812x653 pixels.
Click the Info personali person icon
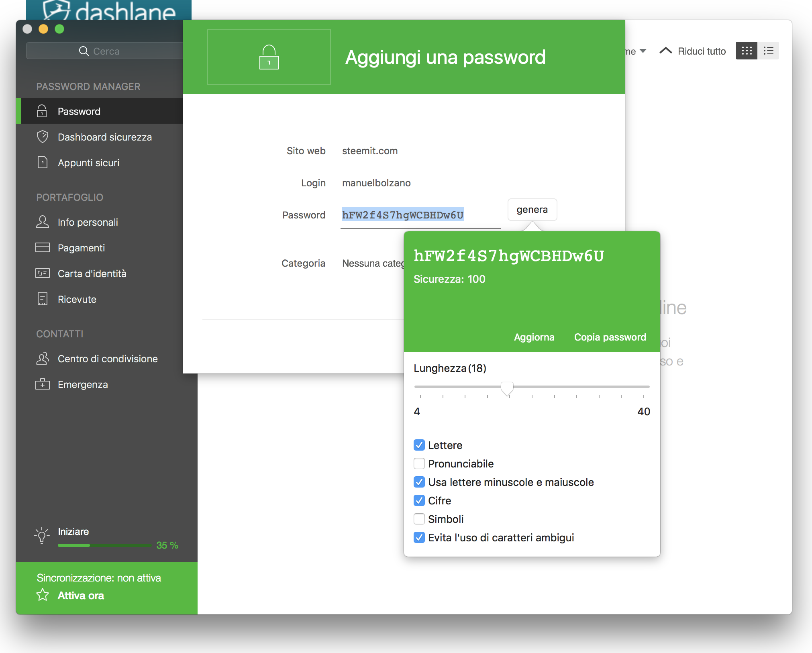pyautogui.click(x=42, y=222)
